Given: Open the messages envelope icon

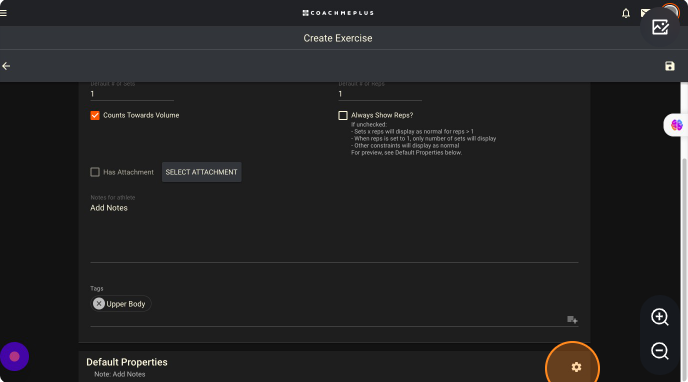Looking at the screenshot, I should coord(645,13).
